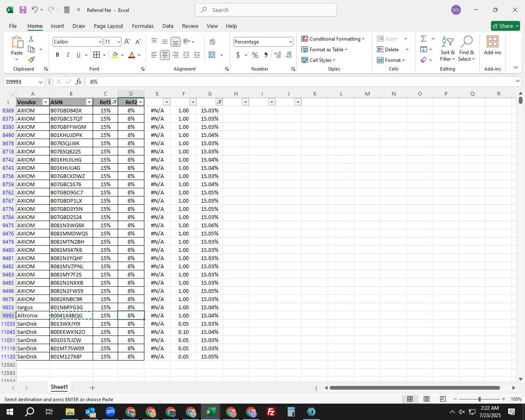Open the Name Box dropdown arrow
The width and height of the screenshot is (525, 420).
click(x=40, y=82)
